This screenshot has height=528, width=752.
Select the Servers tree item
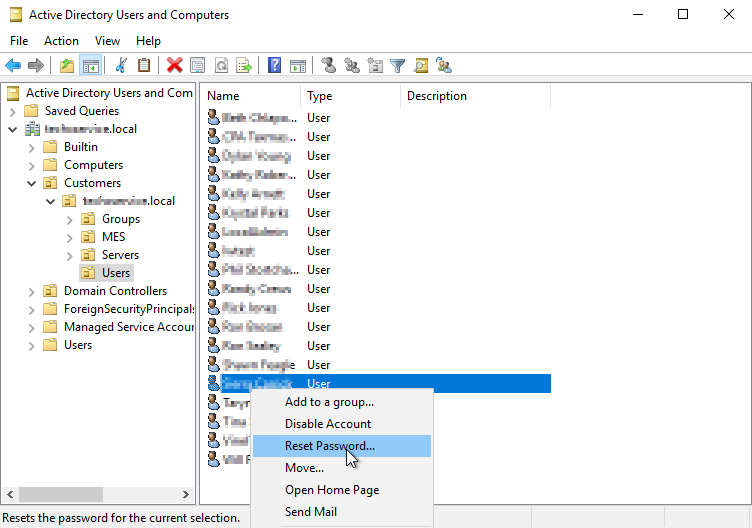click(120, 255)
